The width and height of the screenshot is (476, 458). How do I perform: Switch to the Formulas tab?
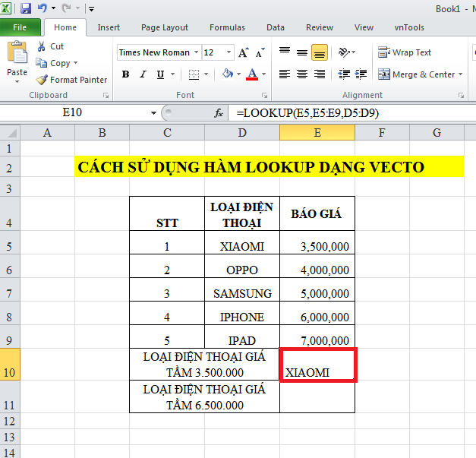[x=227, y=27]
